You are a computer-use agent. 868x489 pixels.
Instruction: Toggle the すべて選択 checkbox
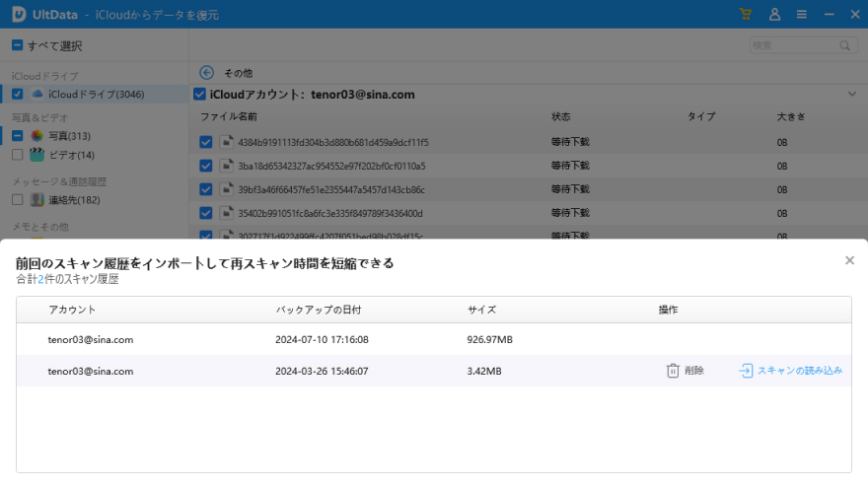(17, 45)
